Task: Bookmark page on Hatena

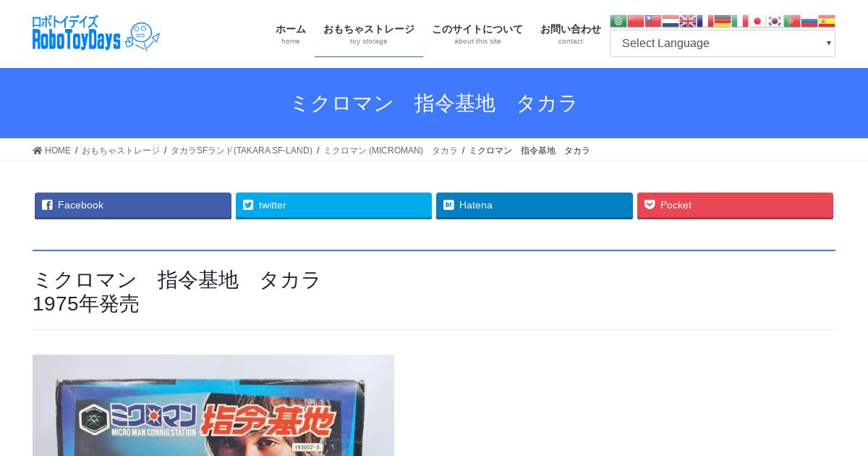Action: click(x=535, y=206)
